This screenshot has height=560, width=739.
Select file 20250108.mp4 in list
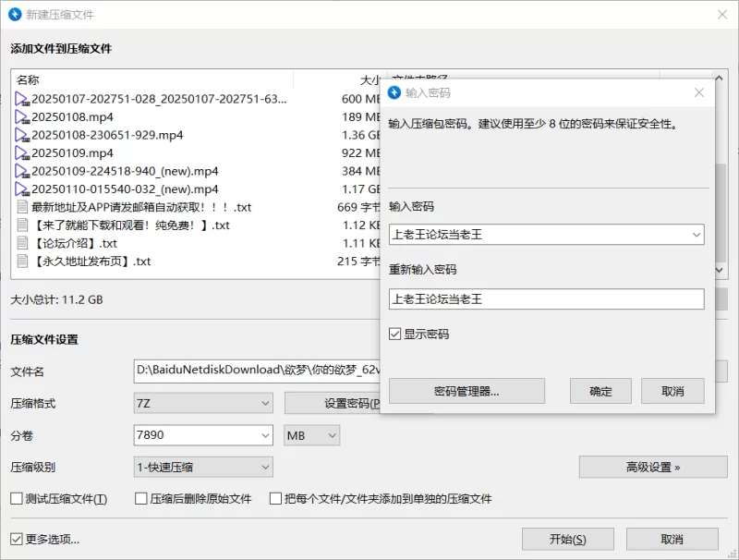tap(72, 117)
